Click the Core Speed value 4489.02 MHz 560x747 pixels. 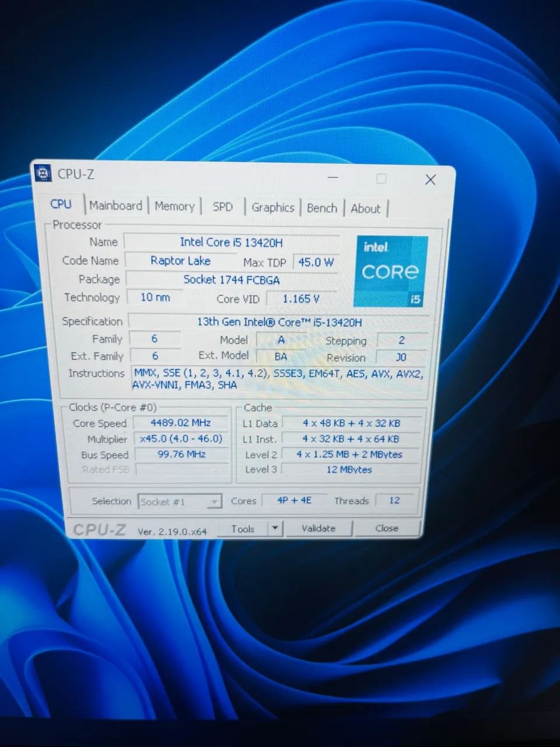[181, 423]
